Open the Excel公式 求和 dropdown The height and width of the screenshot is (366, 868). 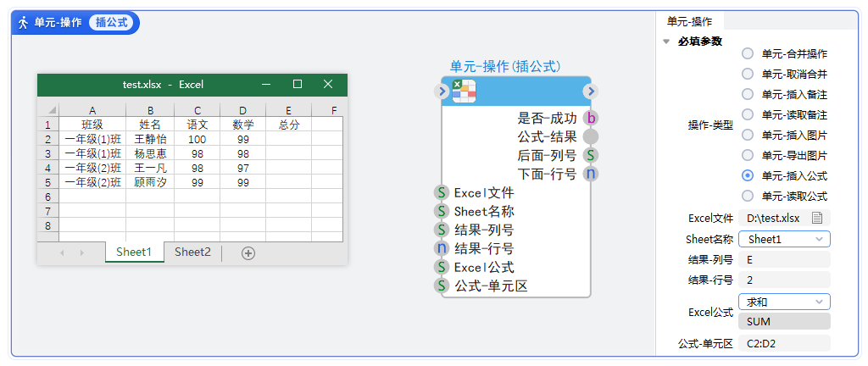click(x=784, y=302)
